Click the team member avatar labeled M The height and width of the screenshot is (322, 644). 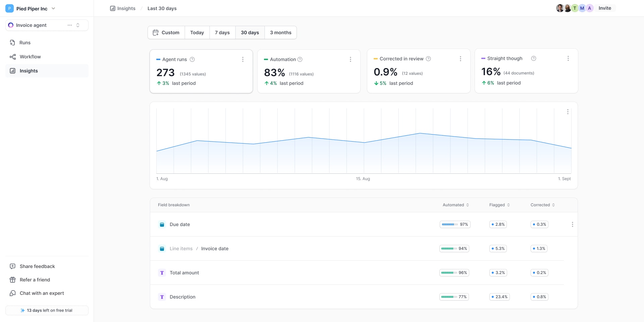[x=582, y=8]
